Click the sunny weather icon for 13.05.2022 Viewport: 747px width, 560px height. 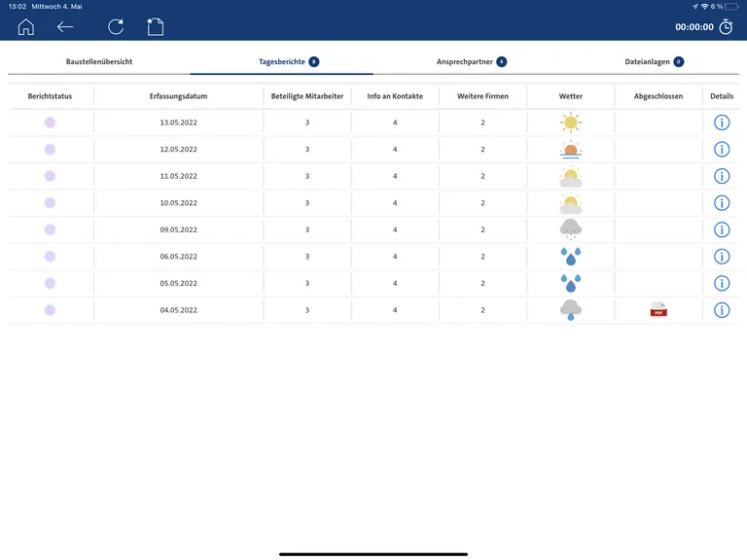571,122
